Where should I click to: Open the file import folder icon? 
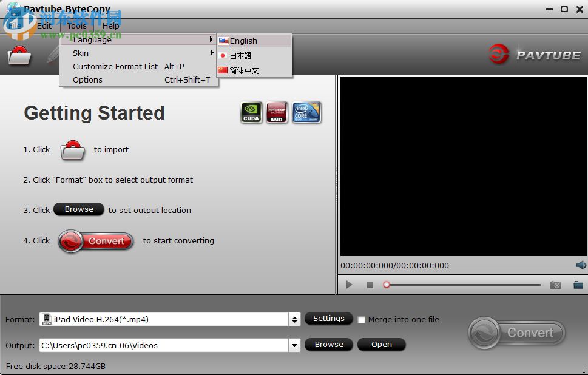point(18,55)
